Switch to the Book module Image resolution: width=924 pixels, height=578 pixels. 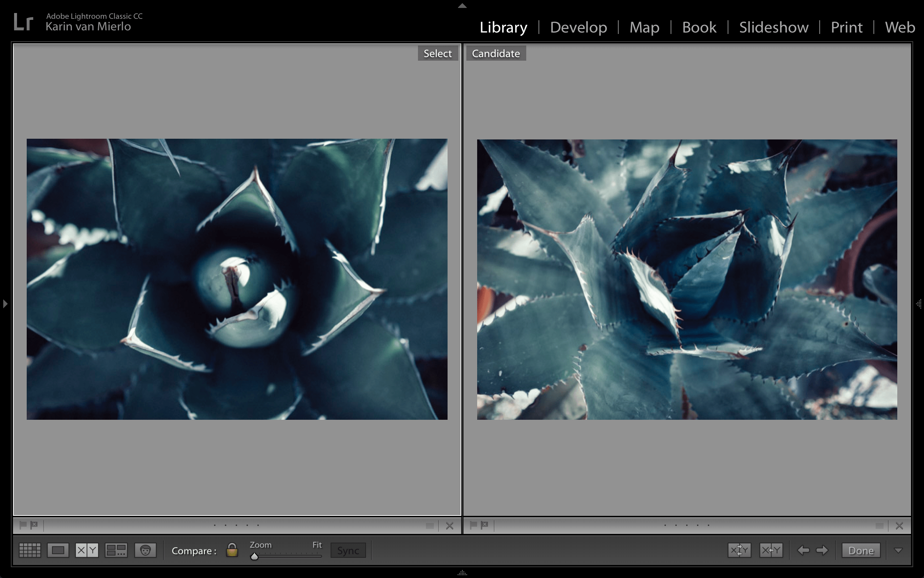(x=699, y=27)
